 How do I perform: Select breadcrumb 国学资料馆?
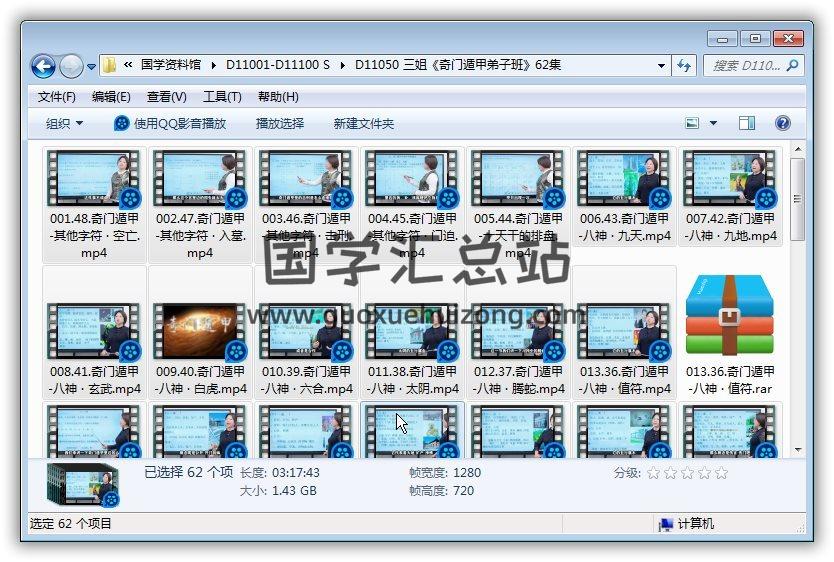coord(171,65)
